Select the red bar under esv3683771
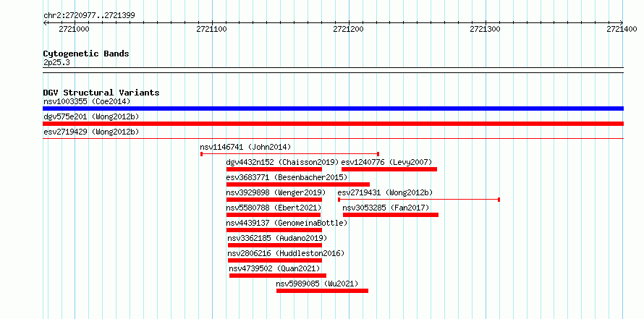644x319 pixels. [x=298, y=184]
